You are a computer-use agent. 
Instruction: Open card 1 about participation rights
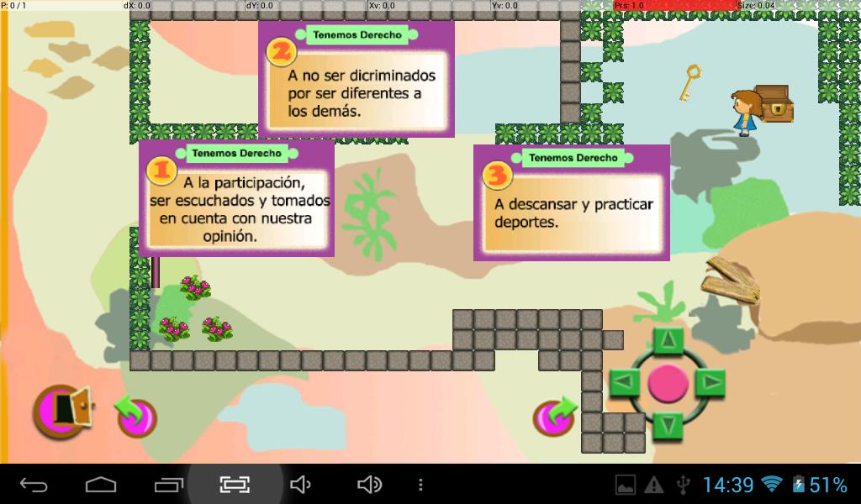(236, 198)
